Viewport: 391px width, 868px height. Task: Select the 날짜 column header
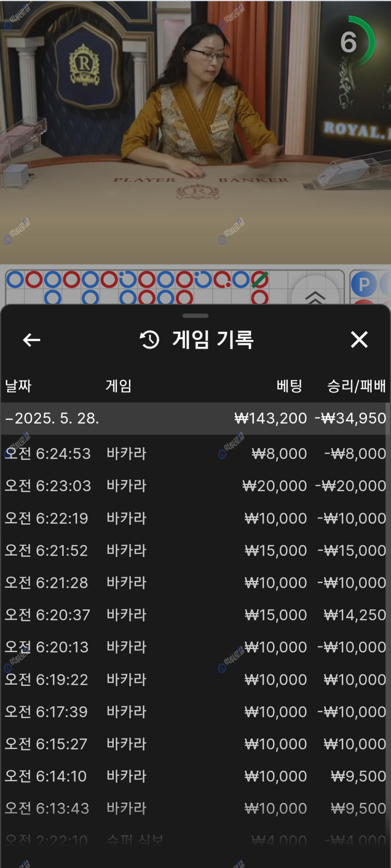[x=18, y=386]
